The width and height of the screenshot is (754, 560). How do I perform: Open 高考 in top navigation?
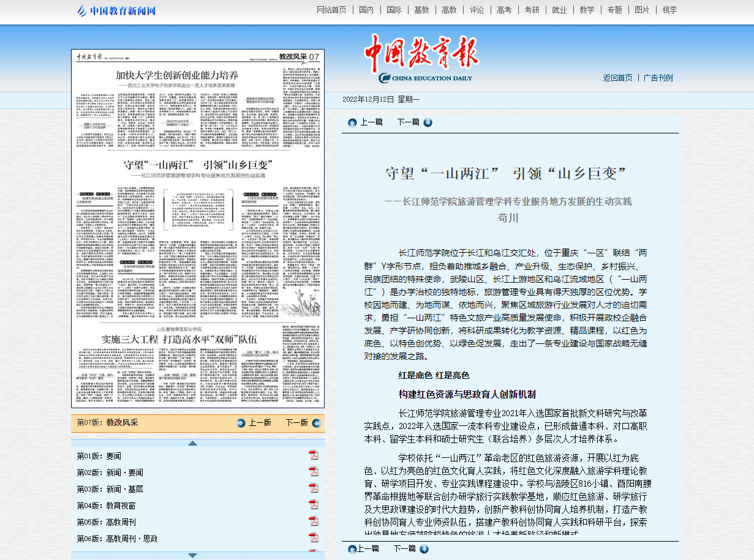pyautogui.click(x=504, y=10)
